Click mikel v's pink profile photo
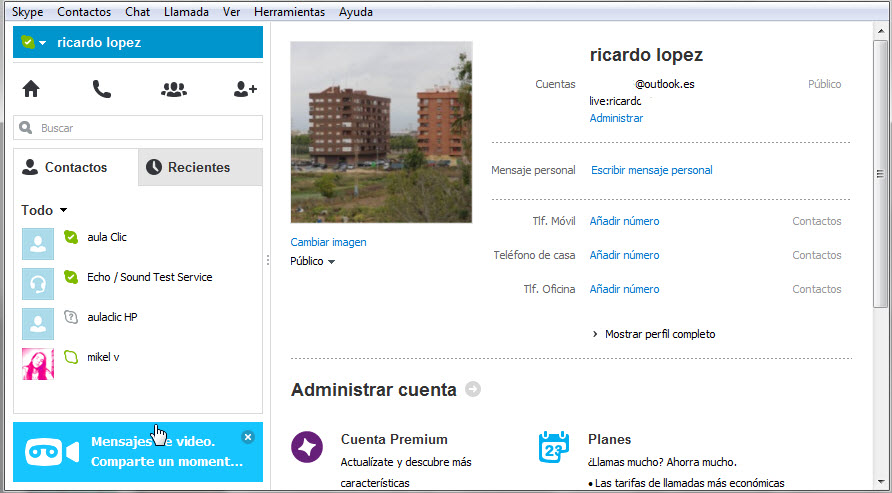 [x=38, y=363]
